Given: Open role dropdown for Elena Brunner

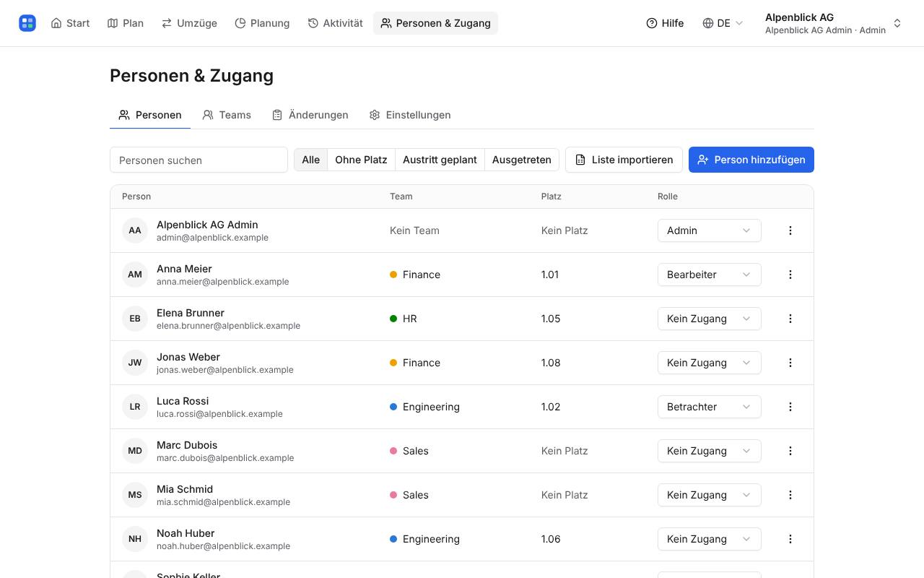Looking at the screenshot, I should pyautogui.click(x=709, y=319).
